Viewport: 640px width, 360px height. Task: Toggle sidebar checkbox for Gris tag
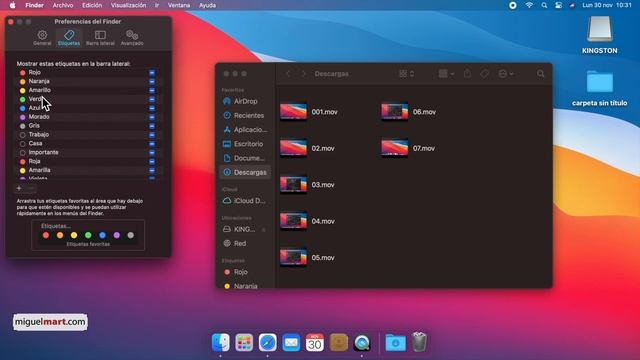click(152, 126)
